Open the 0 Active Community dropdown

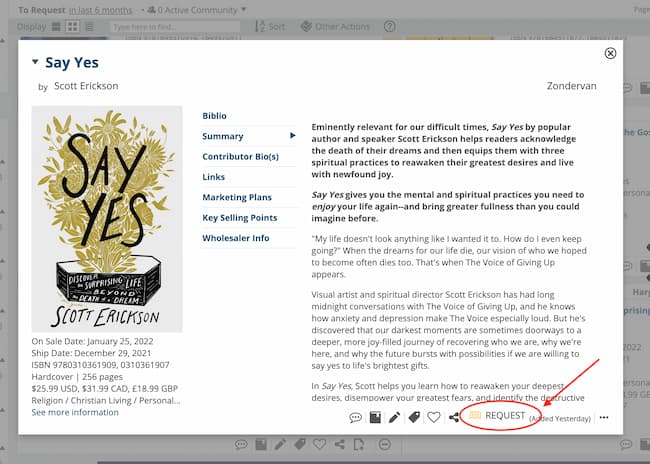coord(197,10)
